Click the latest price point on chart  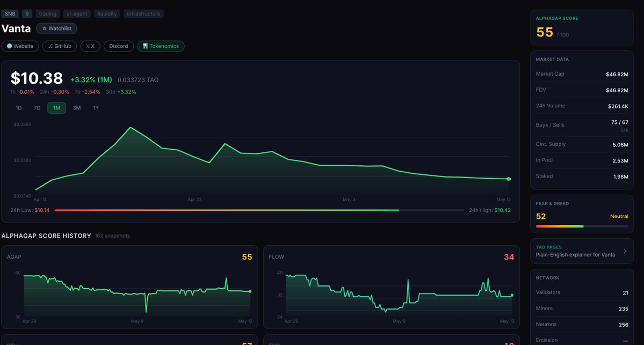point(509,179)
